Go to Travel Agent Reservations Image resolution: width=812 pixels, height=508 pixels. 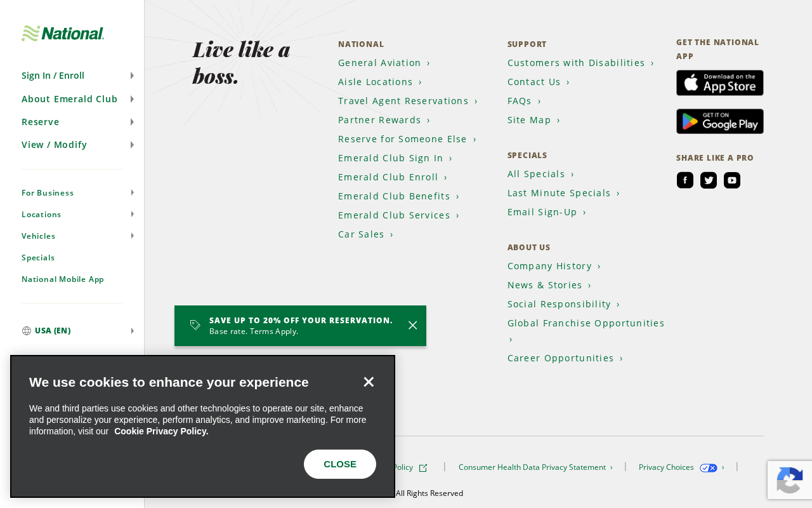pos(408,101)
